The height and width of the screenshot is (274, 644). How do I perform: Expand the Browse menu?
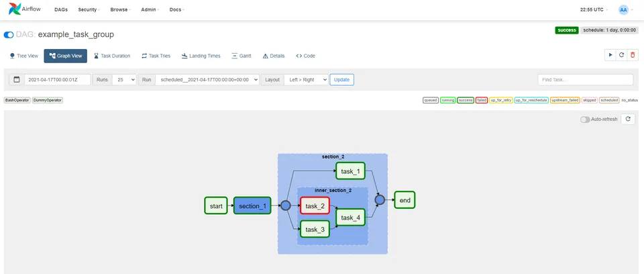click(x=120, y=9)
